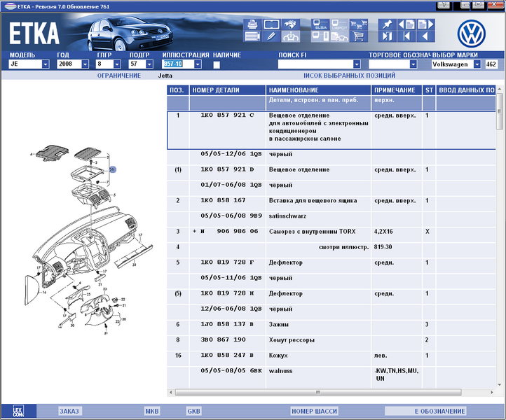Click the pushpin icon
The image size is (506, 420).
click(x=387, y=24)
